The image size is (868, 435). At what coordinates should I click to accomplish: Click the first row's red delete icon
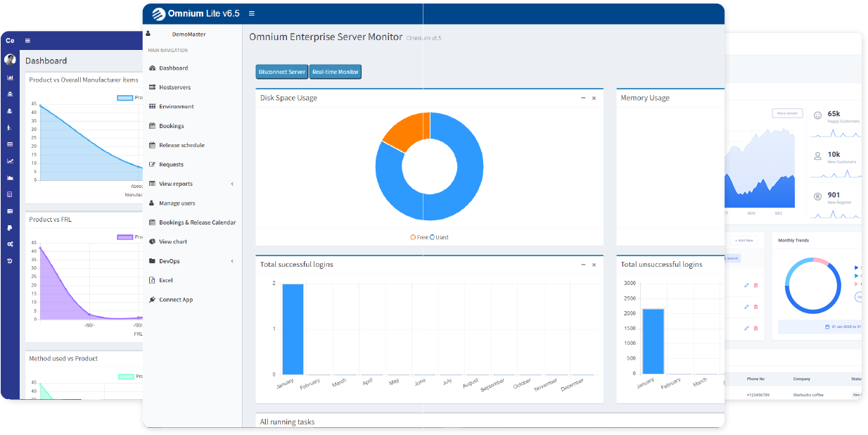click(756, 285)
